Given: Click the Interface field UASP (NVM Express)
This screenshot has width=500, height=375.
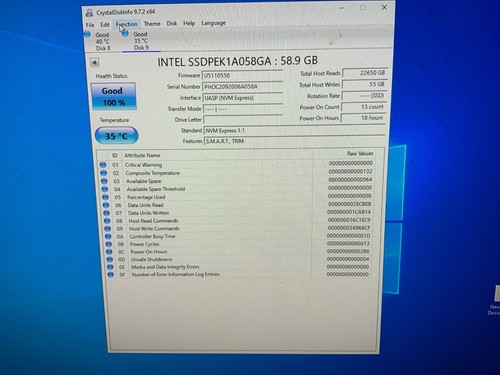Looking at the screenshot, I should (243, 98).
